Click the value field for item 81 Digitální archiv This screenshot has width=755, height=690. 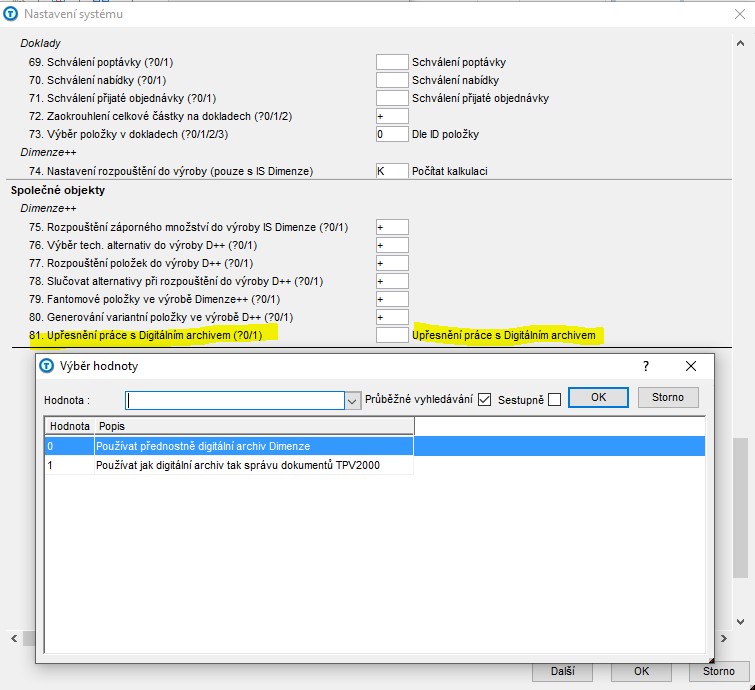(392, 336)
